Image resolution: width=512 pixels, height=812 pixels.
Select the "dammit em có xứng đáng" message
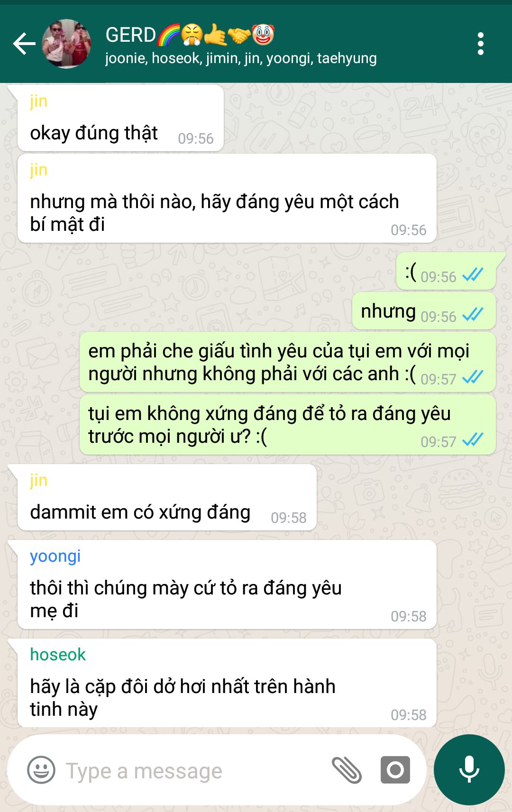point(167,497)
